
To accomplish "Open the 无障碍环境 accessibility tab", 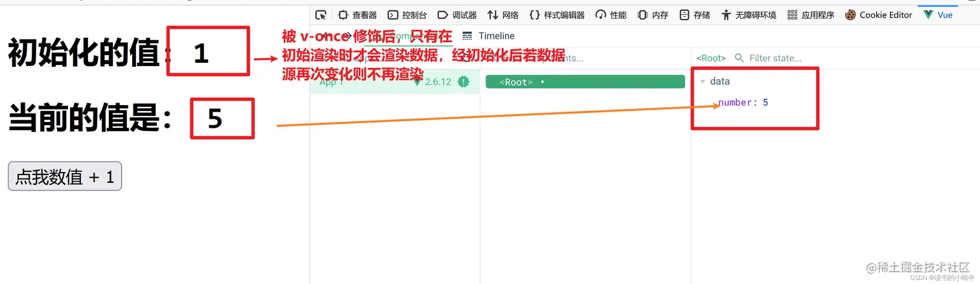I will [749, 15].
